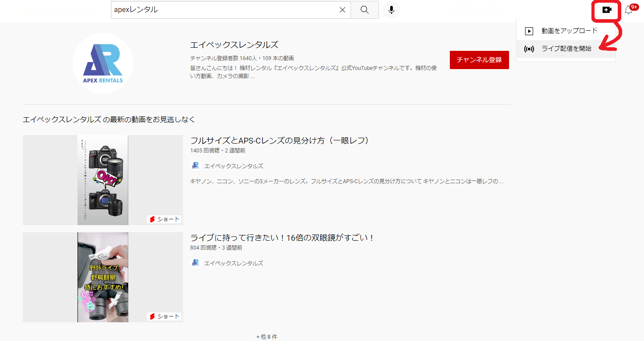Click the 804 回視聴・3 週間前 text
Image resolution: width=644 pixels, height=341 pixels.
coord(216,248)
